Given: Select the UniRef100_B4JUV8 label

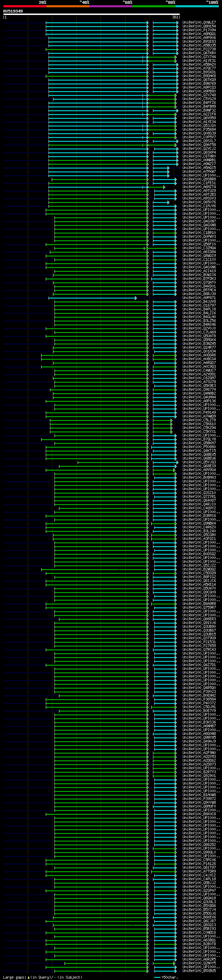Looking at the screenshot, I should click(199, 301).
